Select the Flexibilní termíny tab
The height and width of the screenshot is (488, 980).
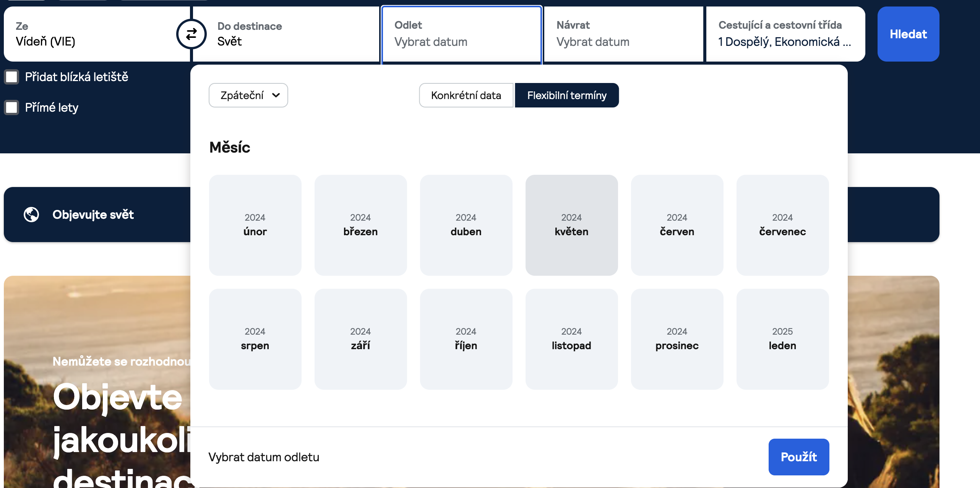tap(566, 95)
